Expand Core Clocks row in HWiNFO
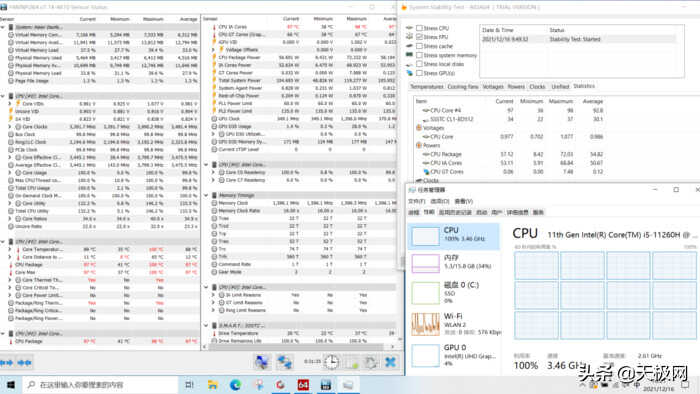 pyautogui.click(x=10, y=127)
